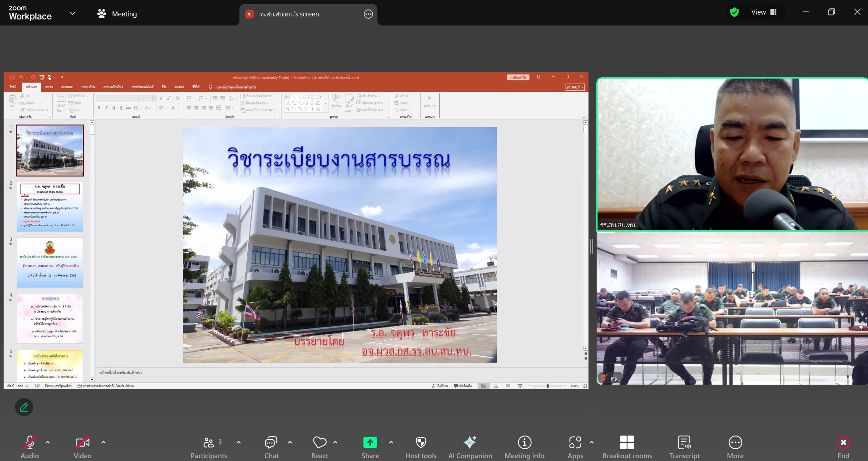The height and width of the screenshot is (461, 868).
Task: Click the green encryption shield icon
Action: tap(734, 12)
